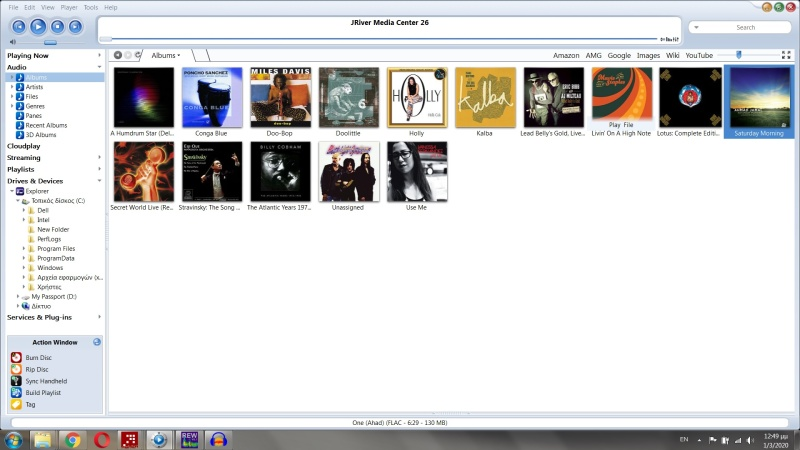Select the Kalba album thumbnail
Viewport: 800px width, 450px height.
[x=485, y=97]
